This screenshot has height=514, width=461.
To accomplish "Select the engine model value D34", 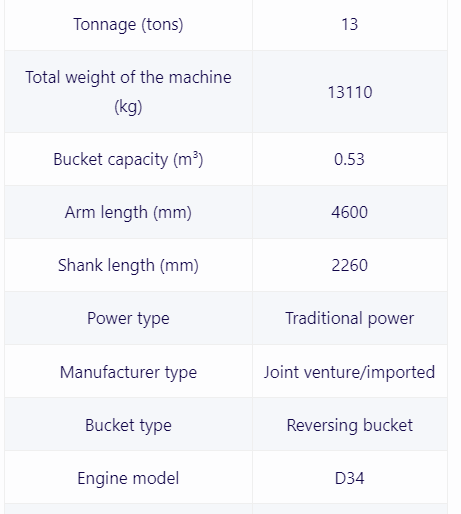I will (350, 478).
